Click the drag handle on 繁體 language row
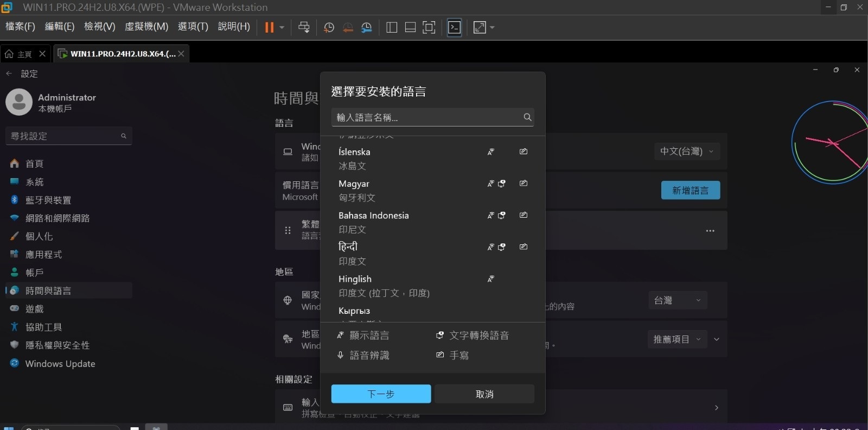The width and height of the screenshot is (868, 430). (x=288, y=230)
